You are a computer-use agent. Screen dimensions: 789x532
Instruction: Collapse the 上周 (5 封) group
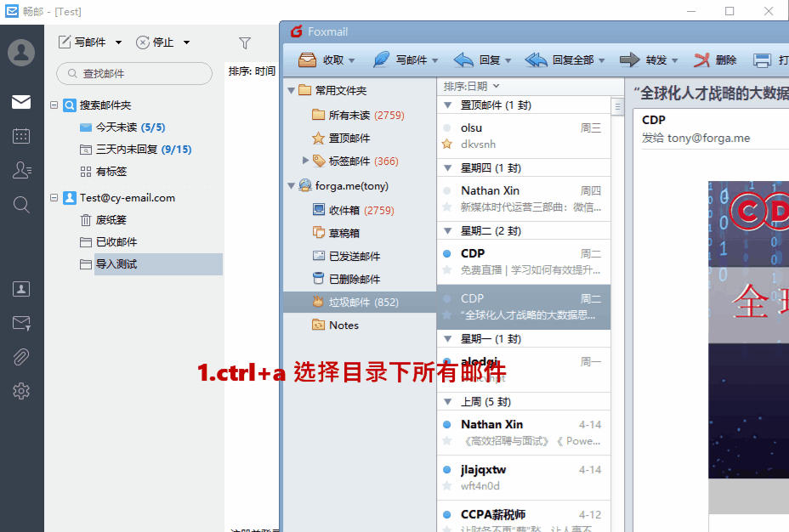(447, 402)
